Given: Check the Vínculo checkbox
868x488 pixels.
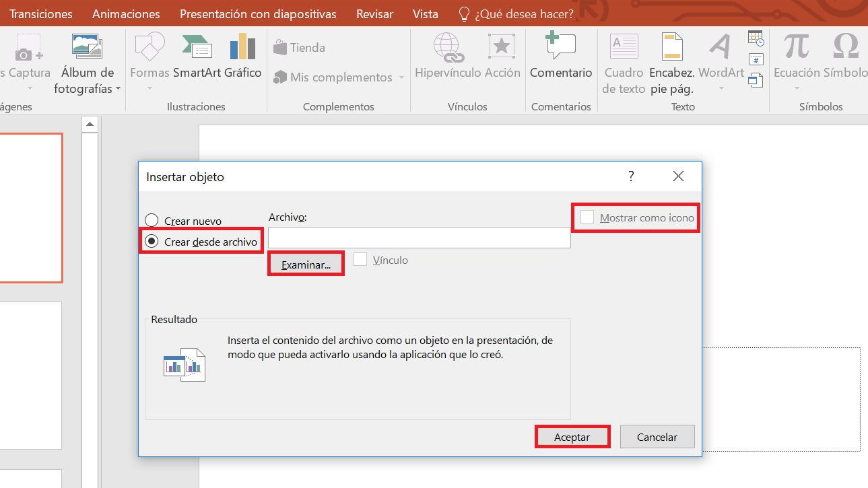Looking at the screenshot, I should tap(361, 259).
